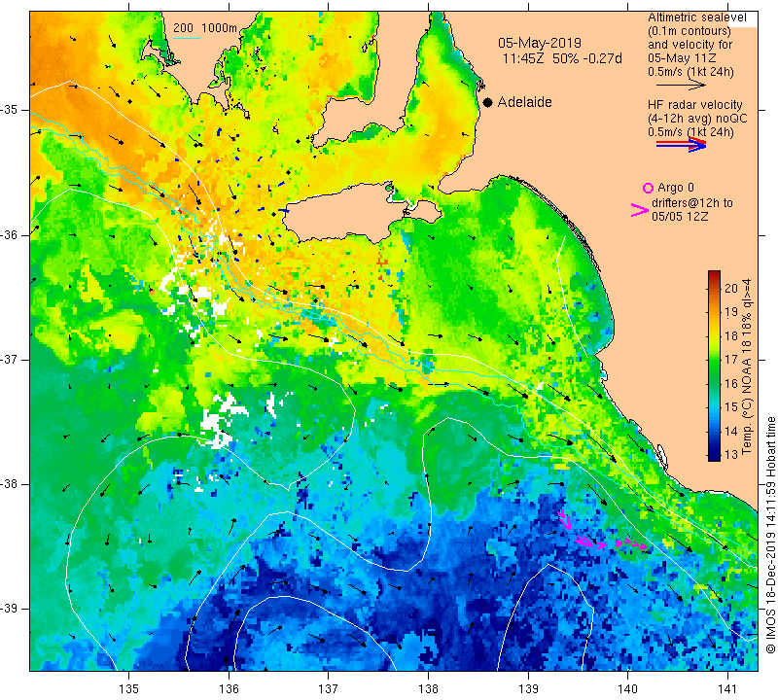Click the 17 value on temperature scale
Viewport: 778px width, 700px height.
click(x=731, y=360)
